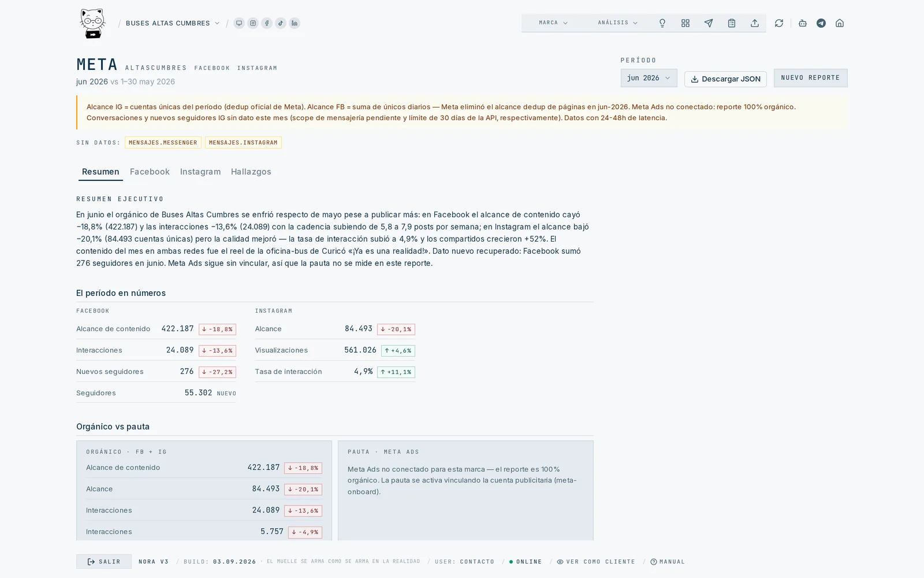Open the Análisis dropdown menu

(617, 23)
